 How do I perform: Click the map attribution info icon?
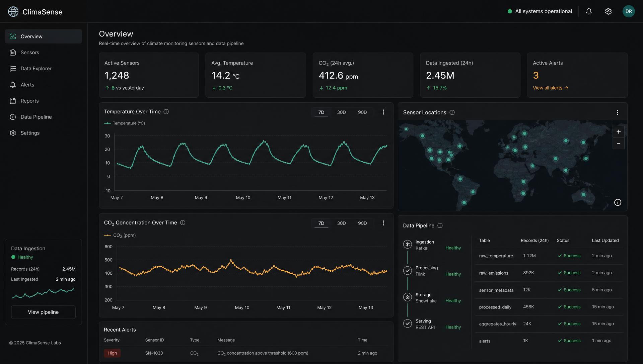point(618,202)
